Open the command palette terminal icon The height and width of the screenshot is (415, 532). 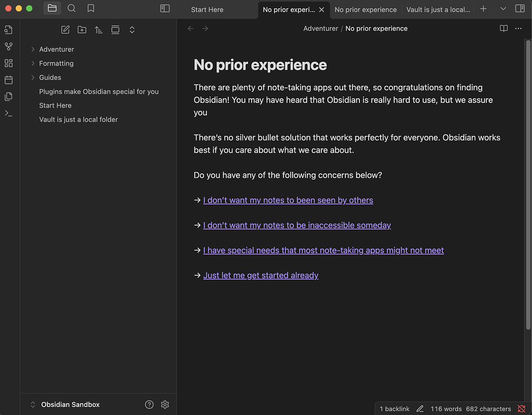8,113
